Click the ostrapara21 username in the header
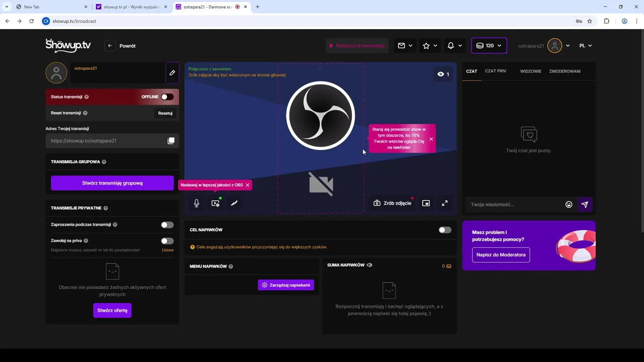 click(x=531, y=46)
